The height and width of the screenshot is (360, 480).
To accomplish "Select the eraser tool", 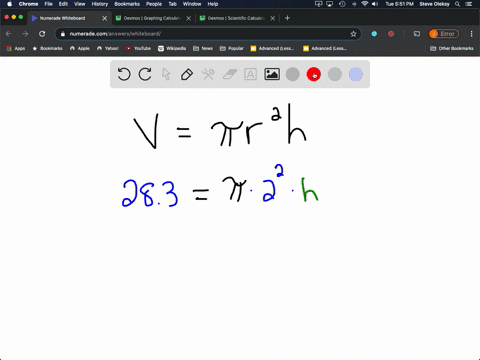I will point(229,74).
